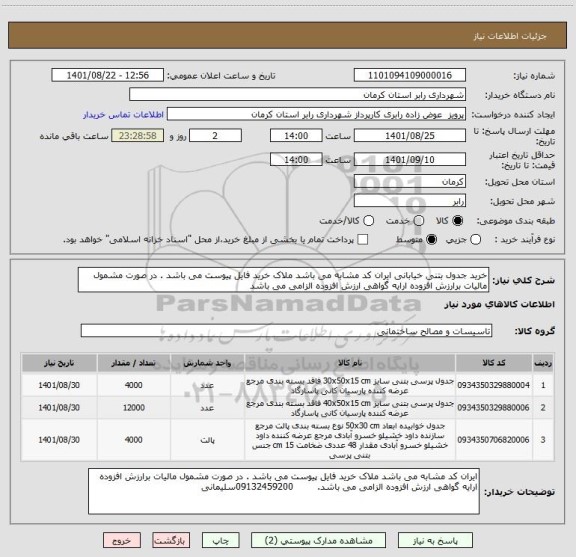
Task: Click the پاسخ به نیاز button
Action: (x=435, y=540)
